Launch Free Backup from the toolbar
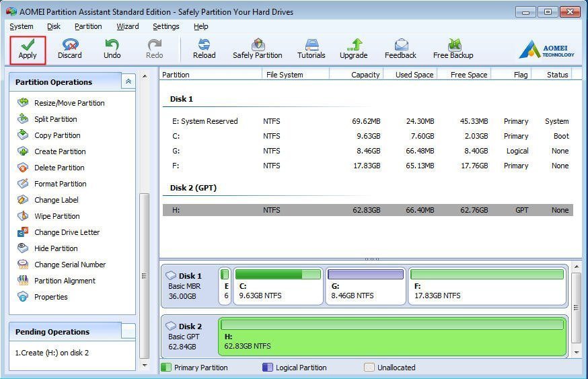The height and width of the screenshot is (379, 588). pyautogui.click(x=453, y=50)
